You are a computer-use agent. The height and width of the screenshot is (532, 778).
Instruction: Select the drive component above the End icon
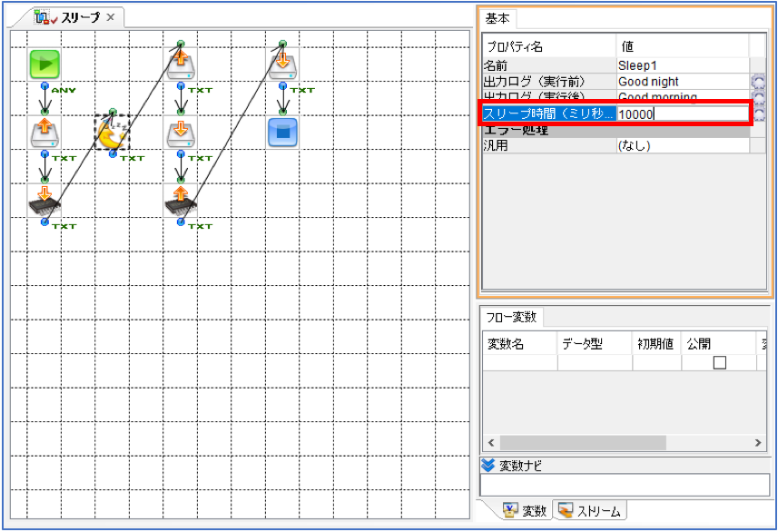click(x=282, y=64)
